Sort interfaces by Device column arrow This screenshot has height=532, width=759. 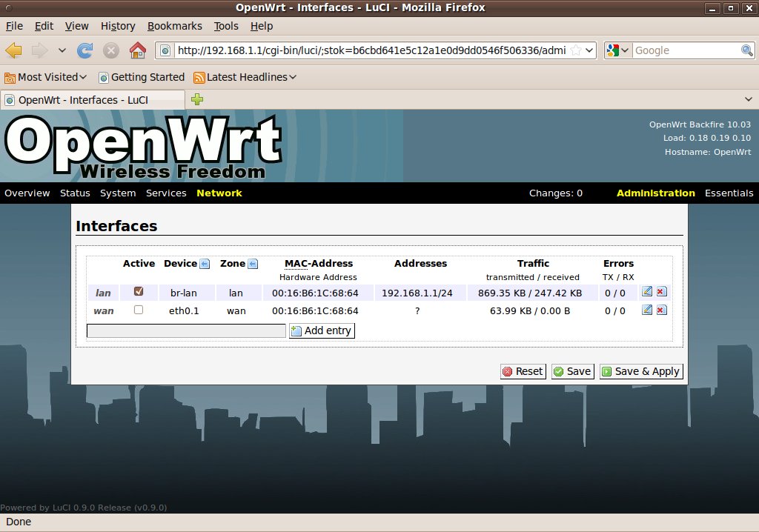205,264
